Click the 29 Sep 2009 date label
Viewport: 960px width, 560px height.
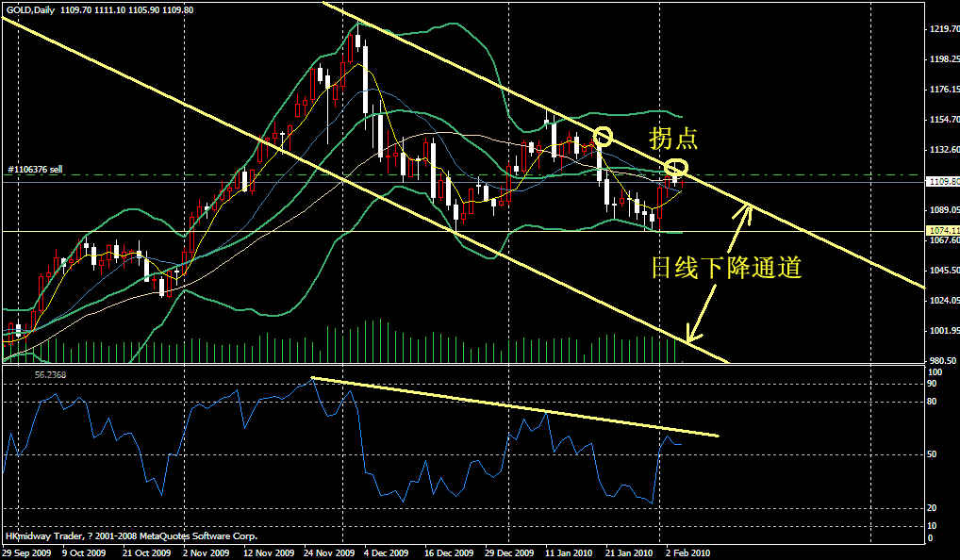point(27,552)
